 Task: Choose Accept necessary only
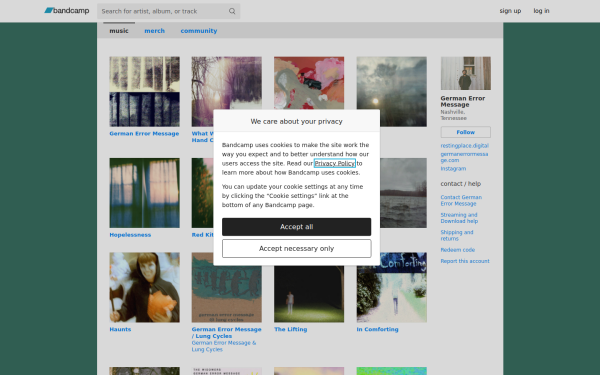point(297,248)
